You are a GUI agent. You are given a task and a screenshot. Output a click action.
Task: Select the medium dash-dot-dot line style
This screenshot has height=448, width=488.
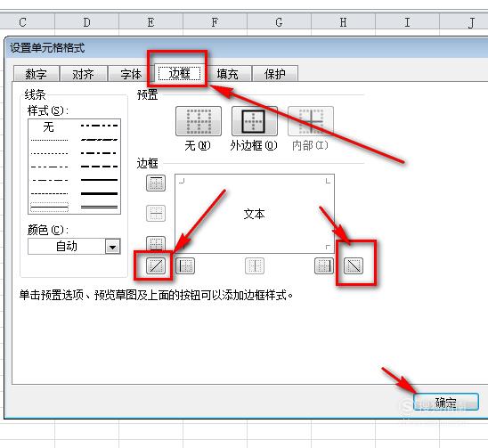coord(99,126)
